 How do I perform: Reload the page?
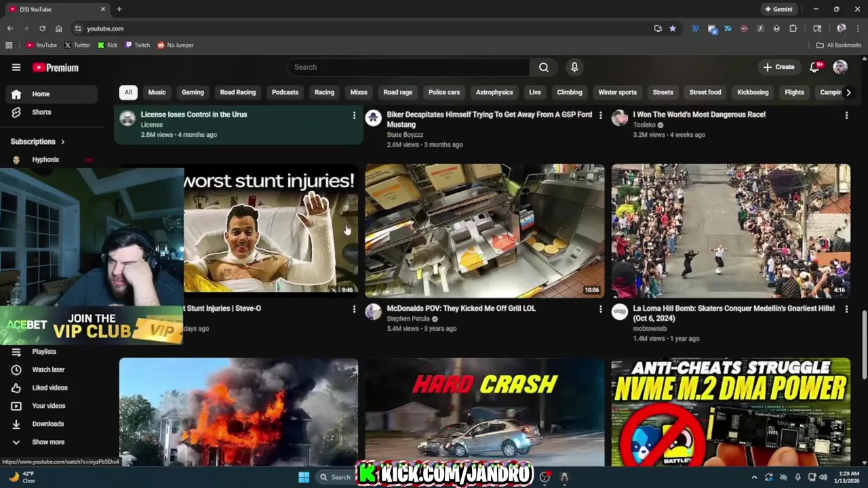click(x=42, y=28)
